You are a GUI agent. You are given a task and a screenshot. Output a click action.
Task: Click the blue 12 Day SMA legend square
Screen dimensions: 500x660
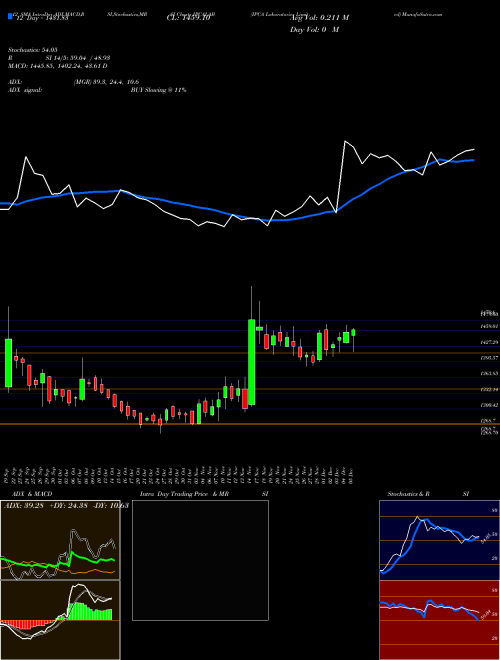[10, 16]
